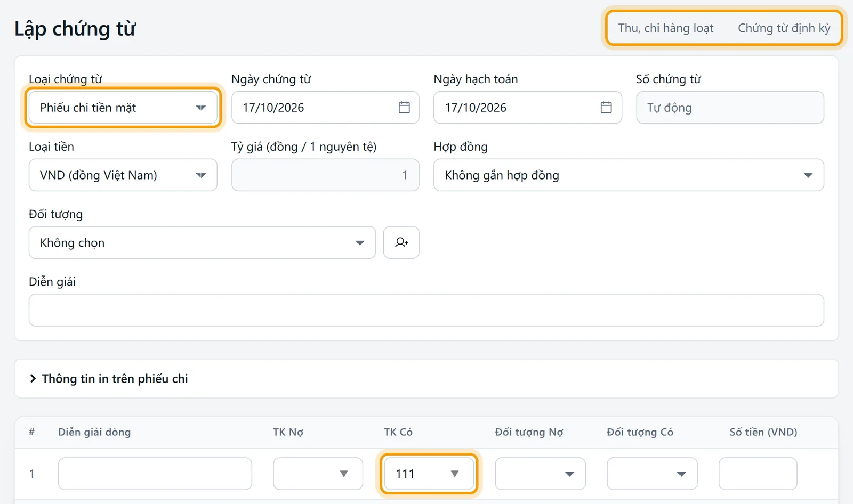
Task: Click the Diễn giải text field
Action: [x=426, y=310]
